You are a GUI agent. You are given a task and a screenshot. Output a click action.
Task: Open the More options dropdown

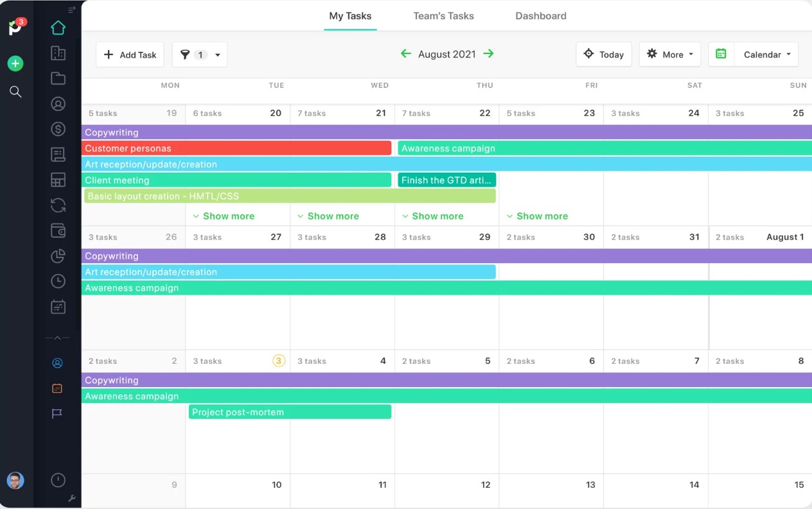pyautogui.click(x=669, y=55)
